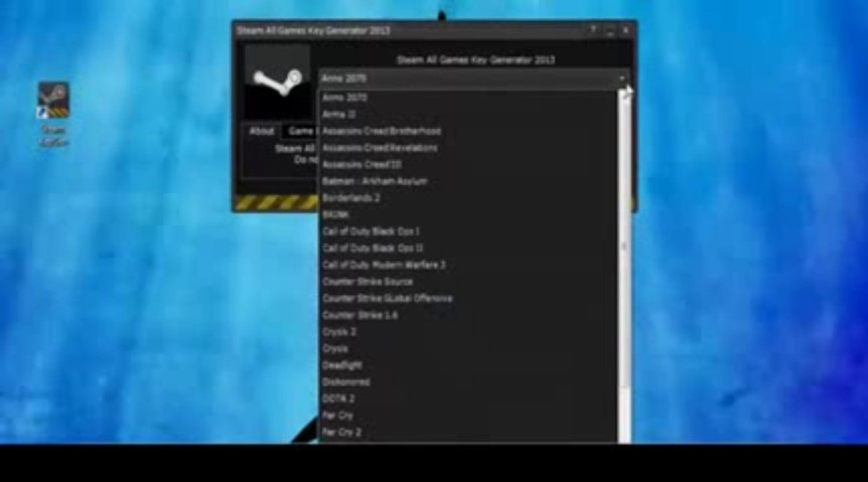Image resolution: width=868 pixels, height=482 pixels.
Task: Select Batman Arkham Asylum entry
Action: coord(467,181)
